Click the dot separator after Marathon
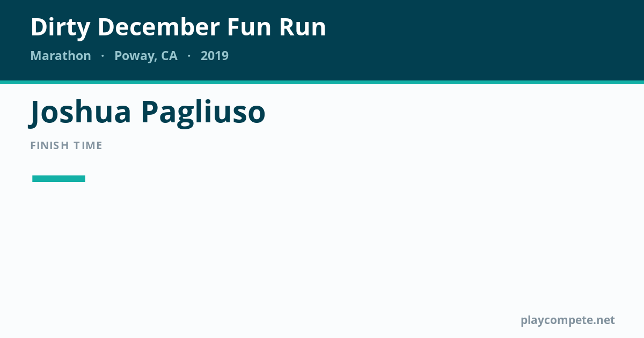Viewport: 644px width, 338px height. tap(103, 56)
